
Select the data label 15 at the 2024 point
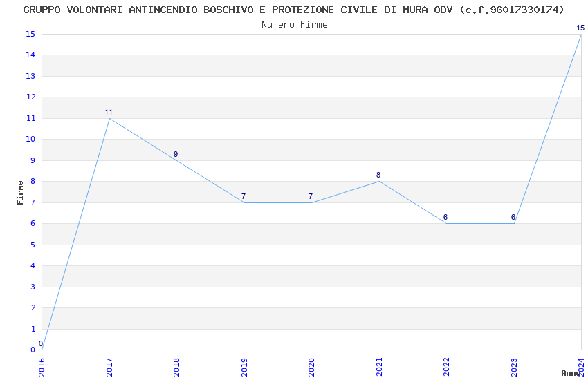pos(580,28)
